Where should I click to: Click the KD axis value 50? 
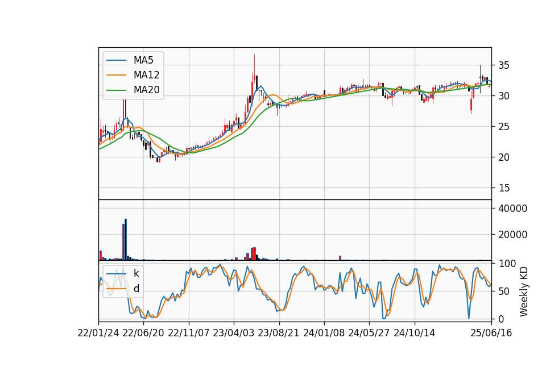tap(503, 291)
